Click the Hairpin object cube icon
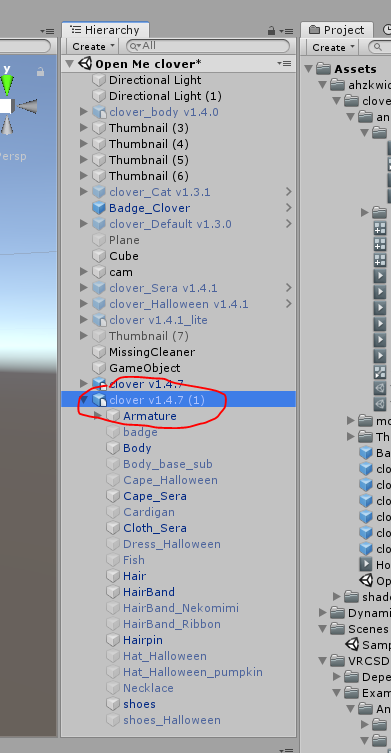 coord(113,640)
